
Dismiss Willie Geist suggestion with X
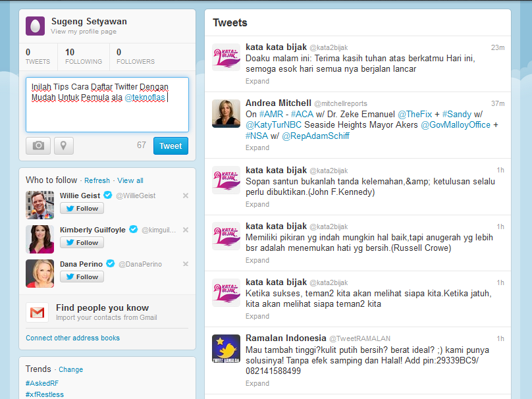[x=186, y=196]
